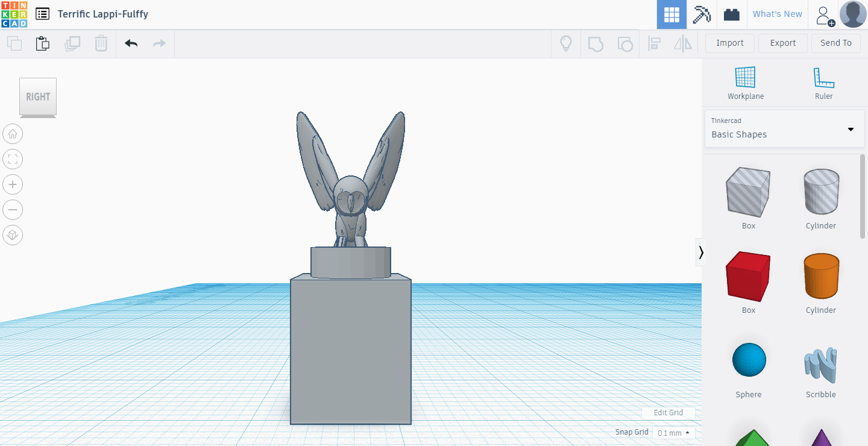868x446 pixels.
Task: Click the Duplicate icon in the toolbar
Action: 72,43
